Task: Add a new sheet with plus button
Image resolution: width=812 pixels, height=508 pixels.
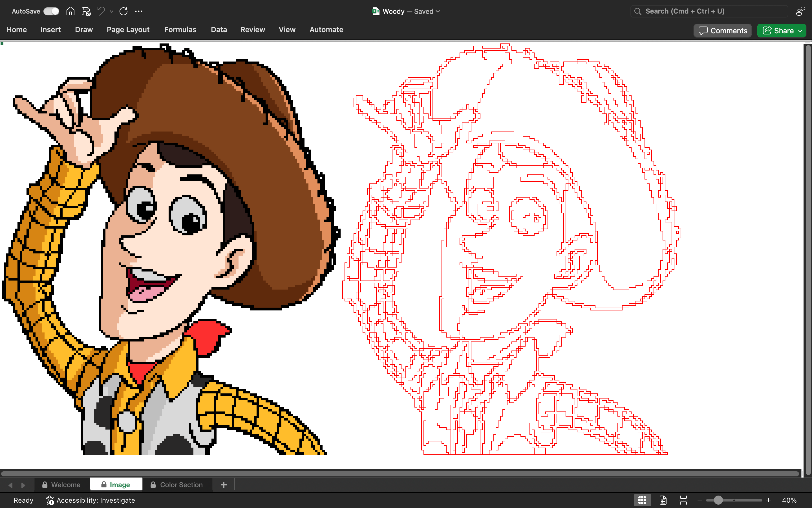Action: pos(224,485)
